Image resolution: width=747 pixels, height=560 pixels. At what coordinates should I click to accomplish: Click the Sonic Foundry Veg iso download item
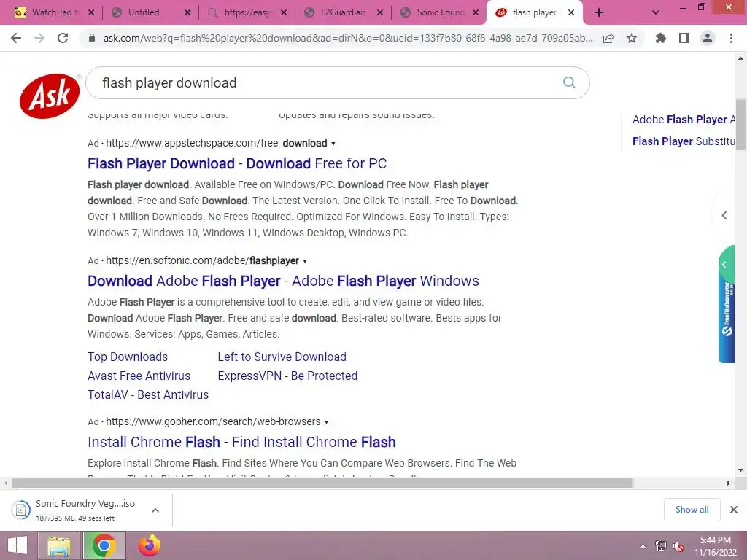pyautogui.click(x=76, y=510)
